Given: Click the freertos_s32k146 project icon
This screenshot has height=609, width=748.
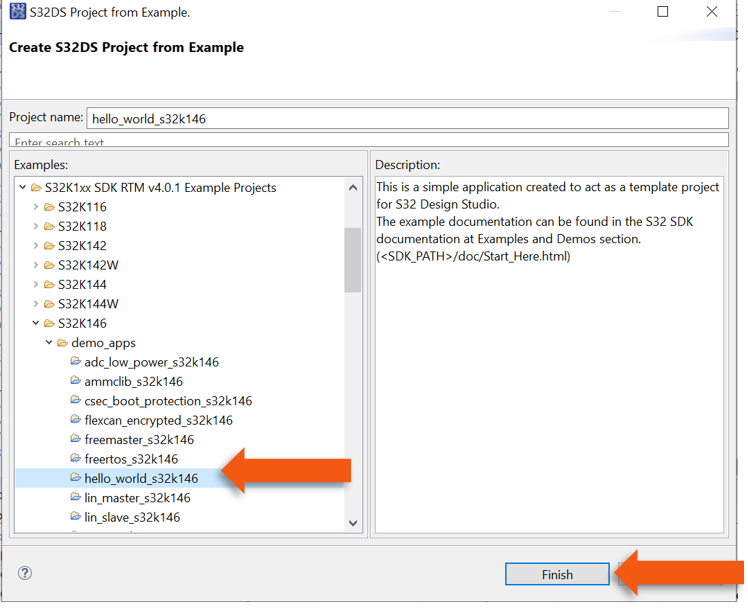Looking at the screenshot, I should (76, 459).
